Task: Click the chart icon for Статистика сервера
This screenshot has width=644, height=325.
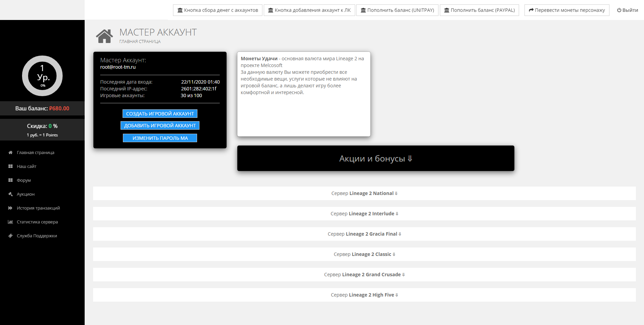Action: point(10,222)
